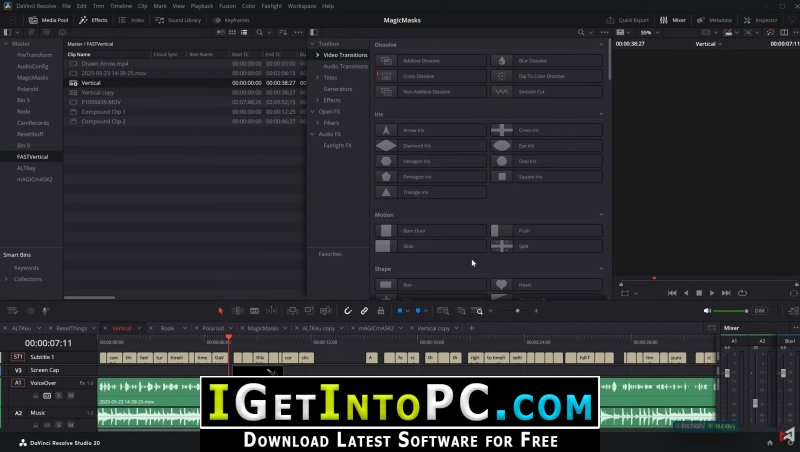
Task: Click the snapping magnet icon
Action: [x=348, y=310]
